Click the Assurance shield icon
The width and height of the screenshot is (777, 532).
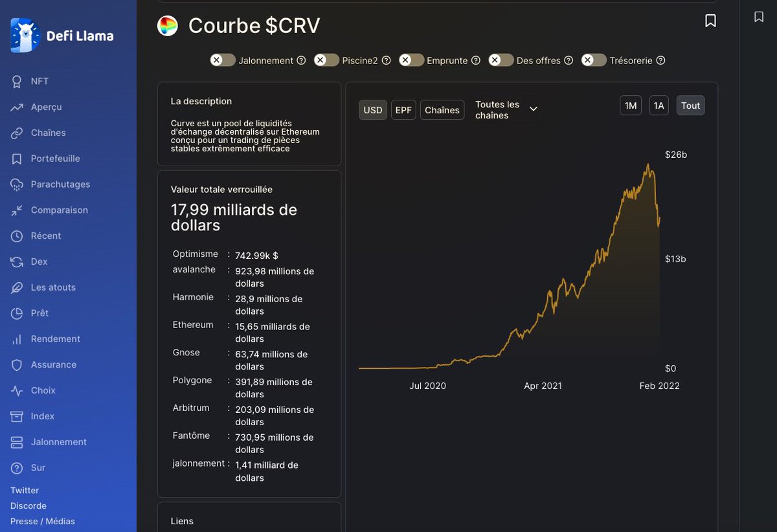(17, 365)
